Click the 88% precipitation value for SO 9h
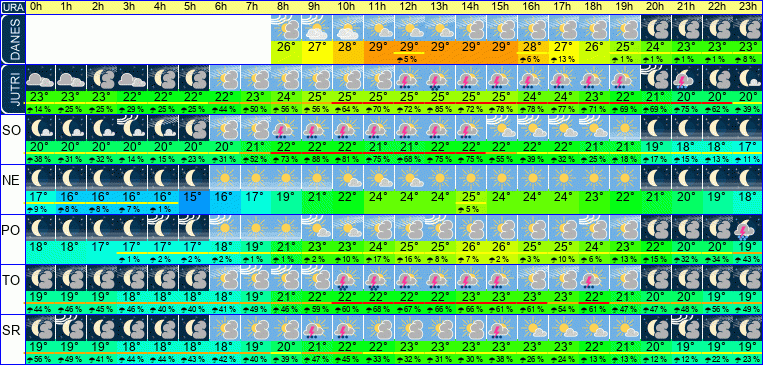This screenshot has width=763, height=365. click(317, 160)
